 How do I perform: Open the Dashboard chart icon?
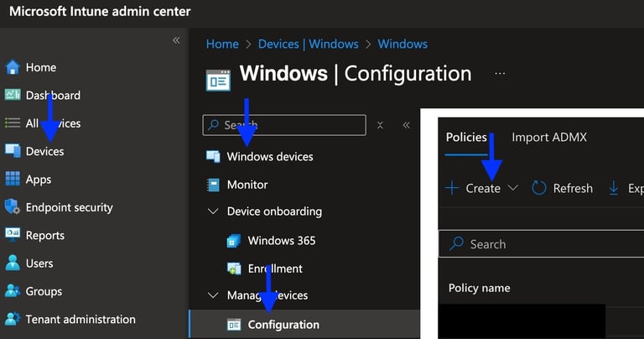click(x=13, y=95)
